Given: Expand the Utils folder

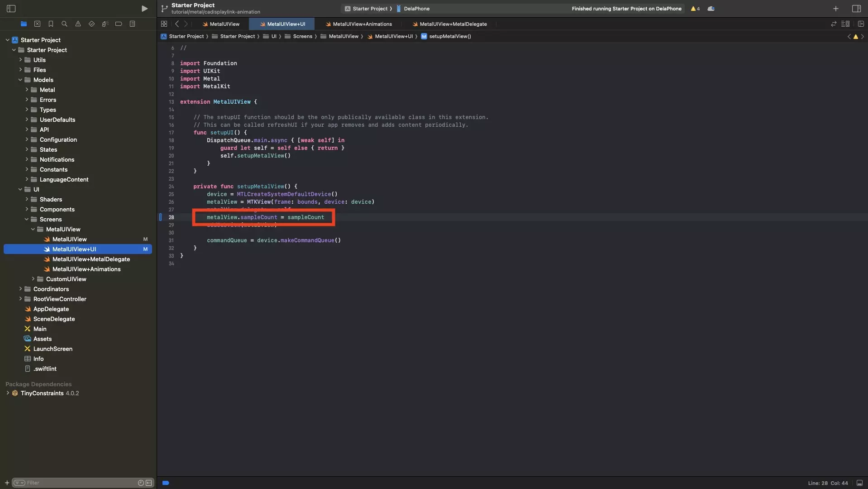Looking at the screenshot, I should tap(20, 60).
